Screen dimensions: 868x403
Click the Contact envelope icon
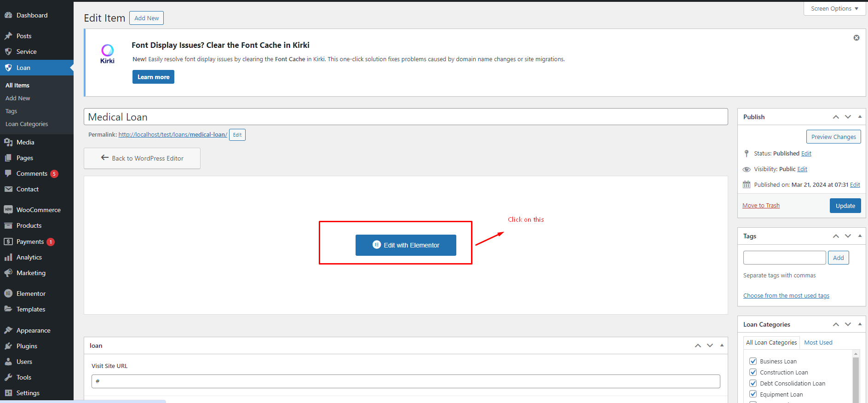pyautogui.click(x=8, y=189)
